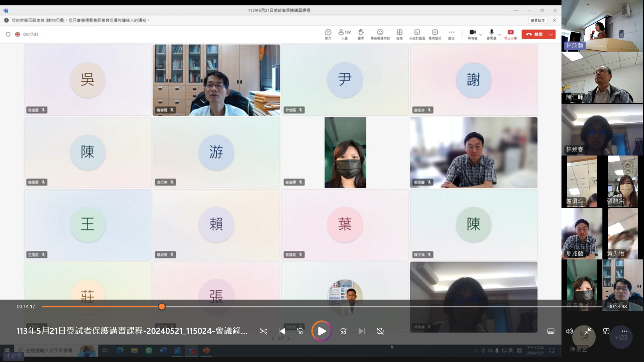Select video tile of man before bookshelves
Image resolution: width=644 pixels, height=362 pixels.
[x=216, y=80]
